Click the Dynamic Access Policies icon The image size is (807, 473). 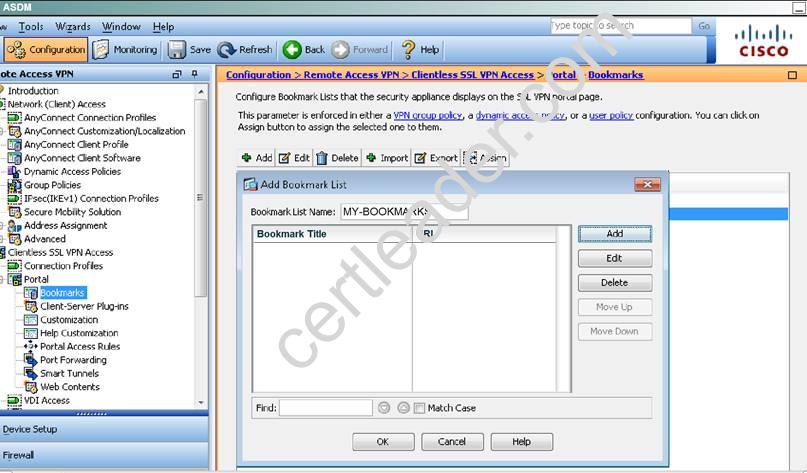click(x=14, y=171)
